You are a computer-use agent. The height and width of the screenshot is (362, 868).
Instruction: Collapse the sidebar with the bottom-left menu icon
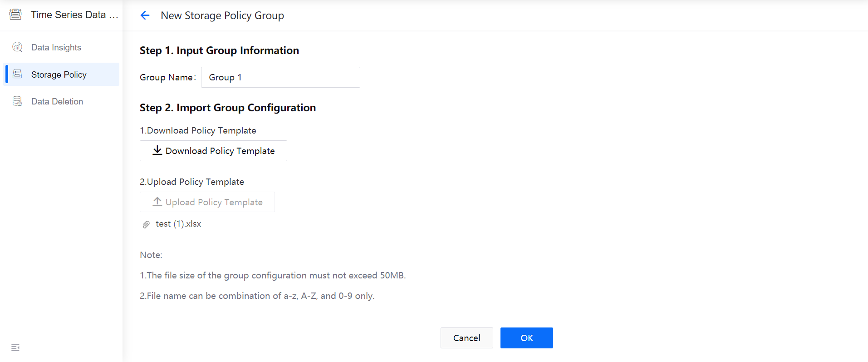pos(15,347)
